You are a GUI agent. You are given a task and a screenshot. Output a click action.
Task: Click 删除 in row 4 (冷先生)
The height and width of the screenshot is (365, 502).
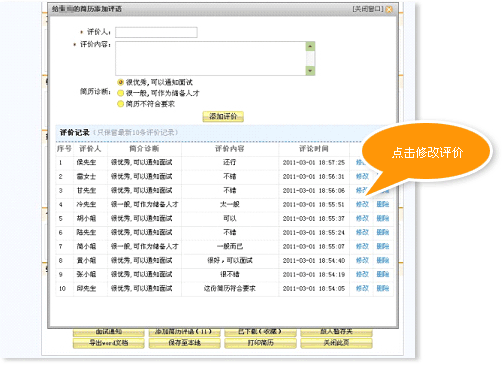pyautogui.click(x=383, y=204)
